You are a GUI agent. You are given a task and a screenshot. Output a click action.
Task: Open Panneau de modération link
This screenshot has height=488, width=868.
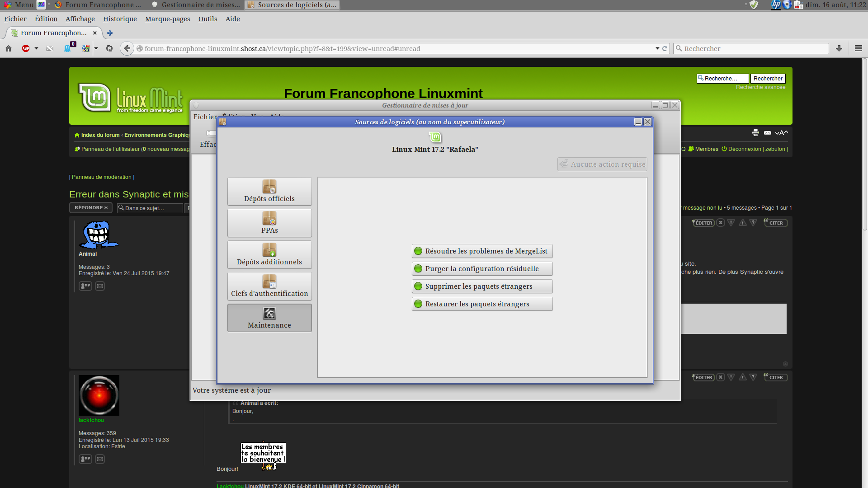coord(102,177)
